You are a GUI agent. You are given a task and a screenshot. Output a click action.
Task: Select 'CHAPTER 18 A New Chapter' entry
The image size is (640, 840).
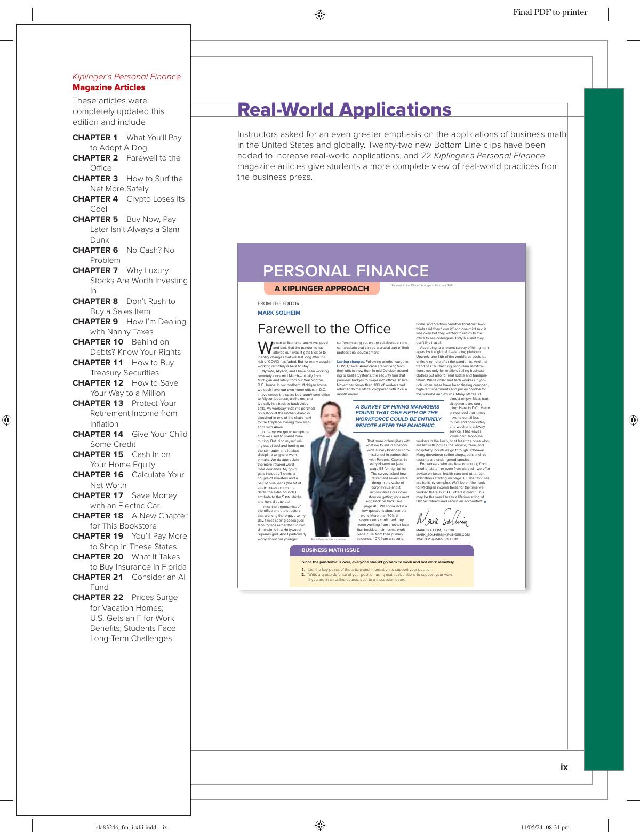point(130,521)
